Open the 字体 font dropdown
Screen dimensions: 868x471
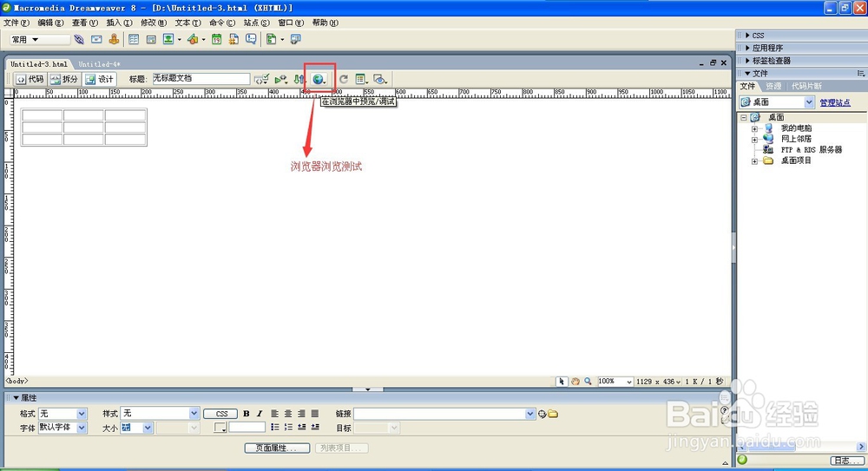82,428
